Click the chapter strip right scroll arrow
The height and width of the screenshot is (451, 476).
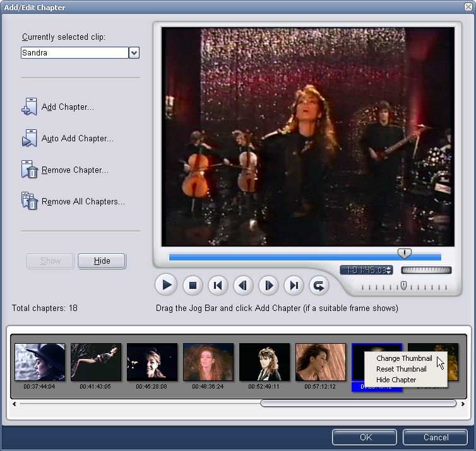click(463, 404)
